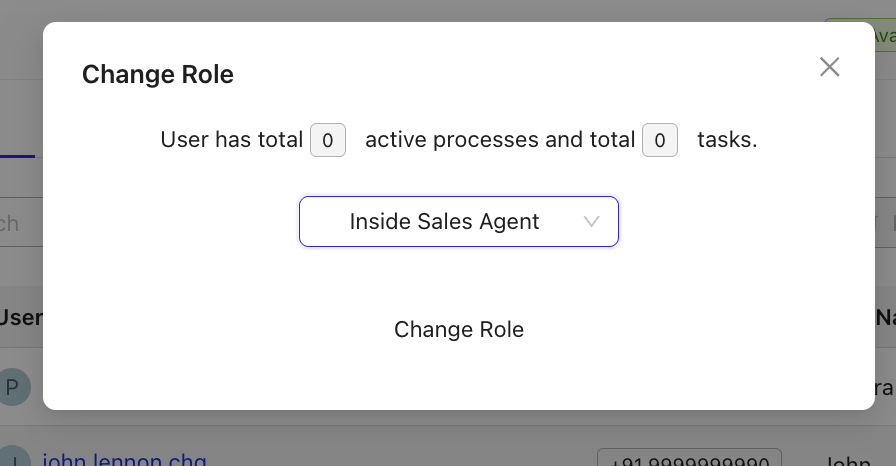Click the green availability badge at top right
Image resolution: width=896 pixels, height=466 pixels.
tap(860, 33)
